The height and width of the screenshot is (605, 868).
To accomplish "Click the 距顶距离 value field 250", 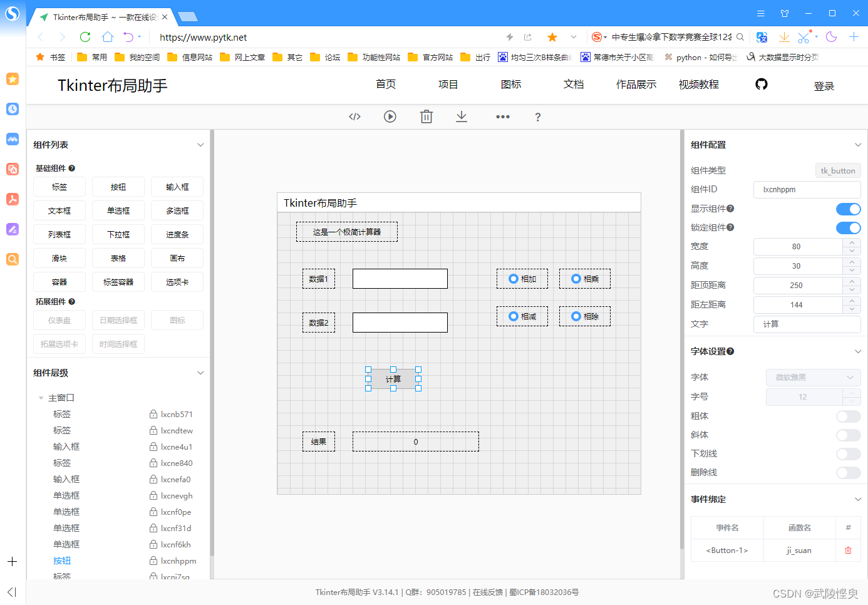I will [x=798, y=286].
